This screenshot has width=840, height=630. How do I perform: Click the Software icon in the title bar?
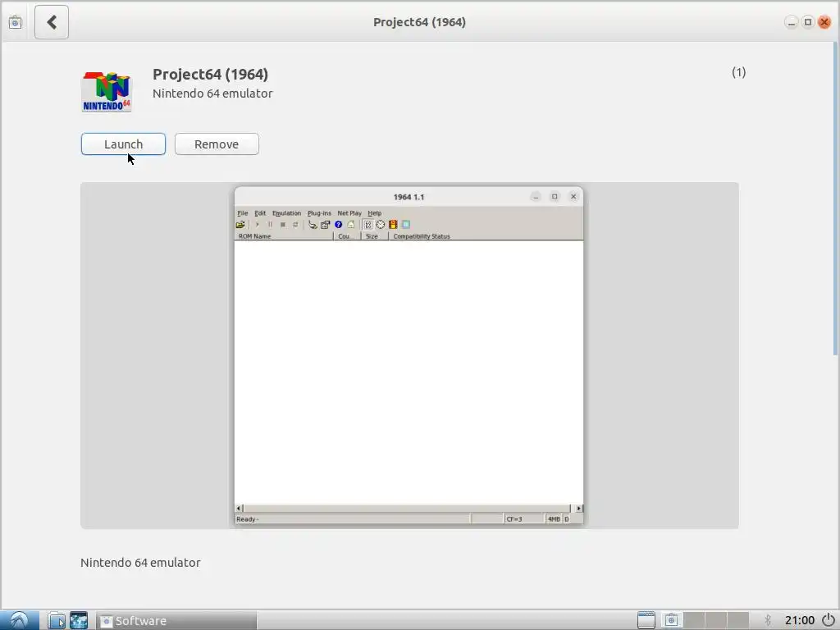(x=15, y=22)
